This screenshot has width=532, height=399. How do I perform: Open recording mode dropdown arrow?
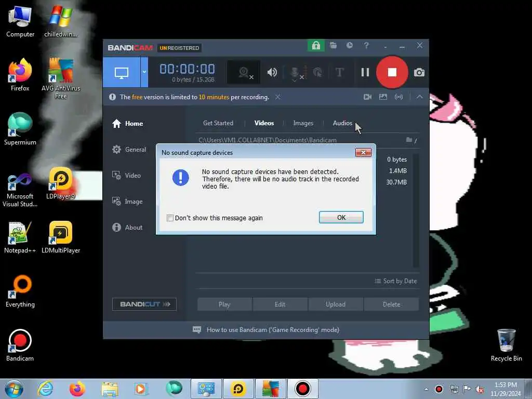point(144,72)
